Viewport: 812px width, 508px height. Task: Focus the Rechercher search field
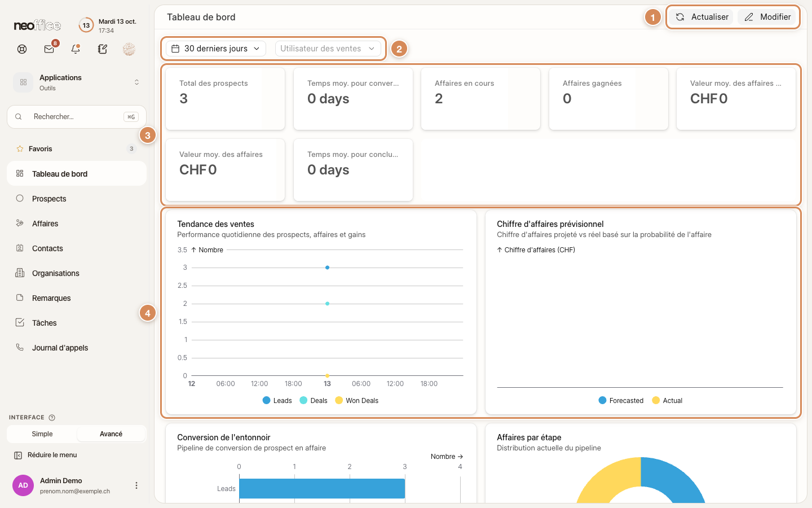pos(77,117)
